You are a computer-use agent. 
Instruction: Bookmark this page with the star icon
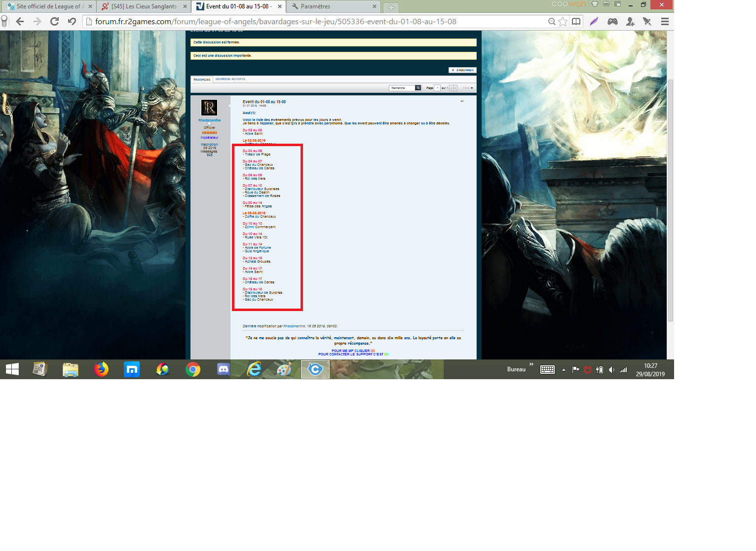(563, 21)
